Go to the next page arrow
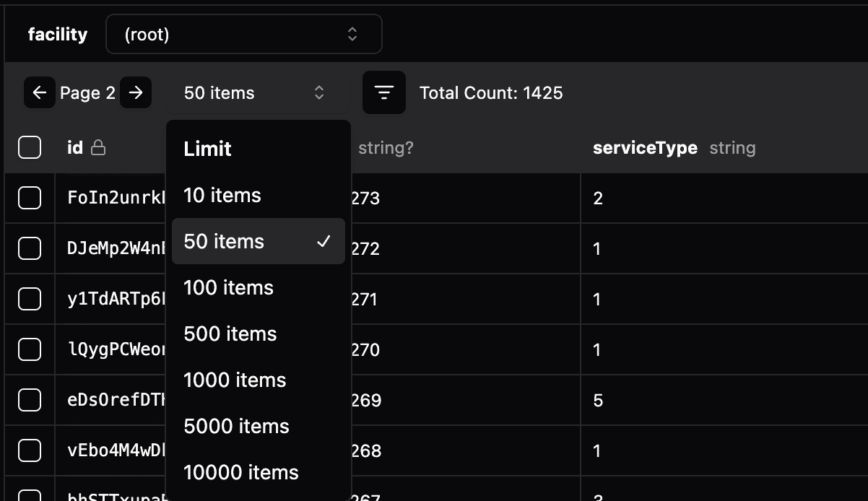This screenshot has height=501, width=868. [x=136, y=93]
